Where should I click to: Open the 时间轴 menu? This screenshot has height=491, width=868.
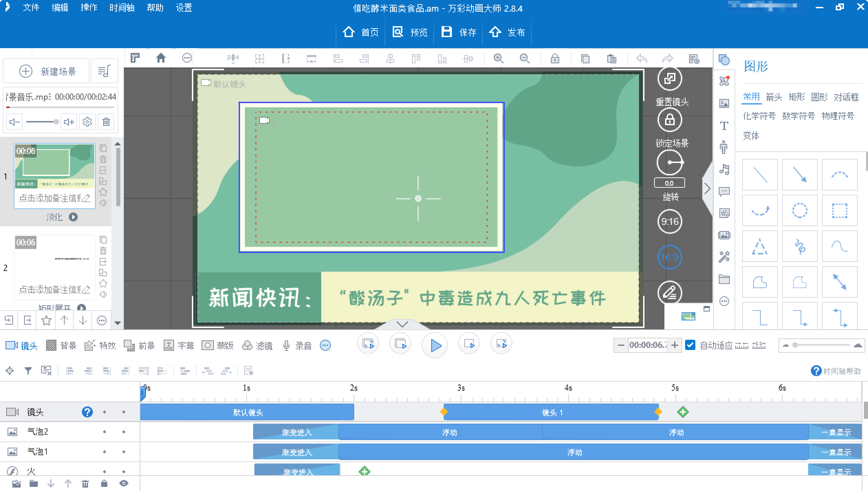coord(122,8)
